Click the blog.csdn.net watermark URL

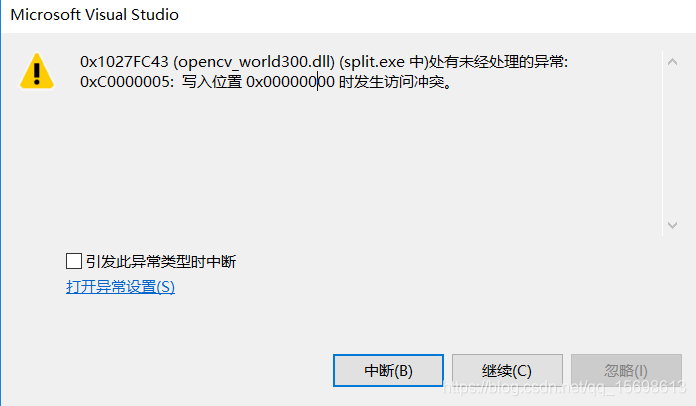pos(565,387)
